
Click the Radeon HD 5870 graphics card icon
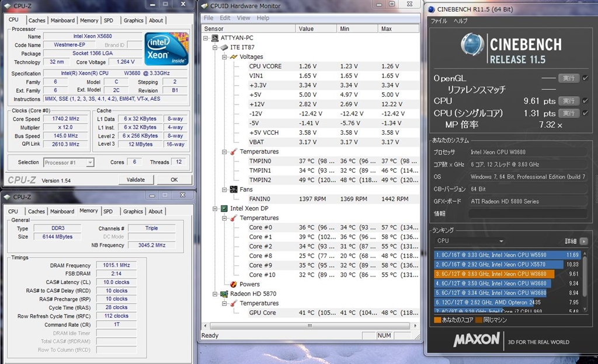click(223, 294)
